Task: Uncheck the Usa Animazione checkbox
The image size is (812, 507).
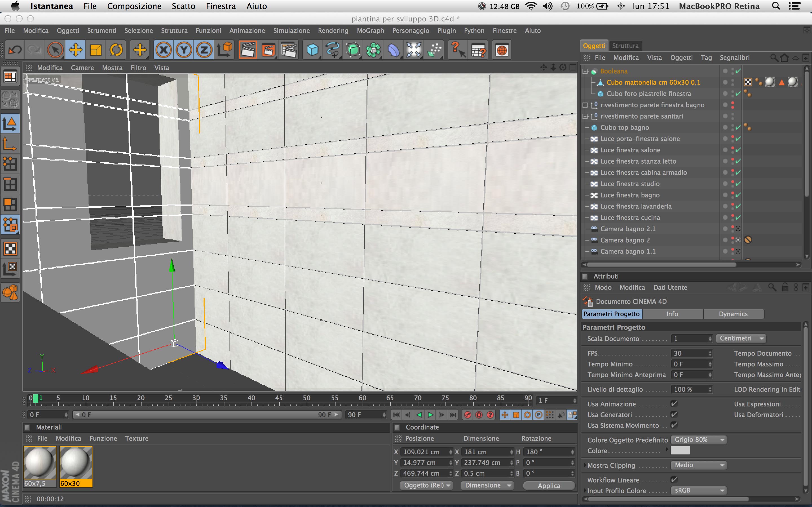Action: point(674,404)
